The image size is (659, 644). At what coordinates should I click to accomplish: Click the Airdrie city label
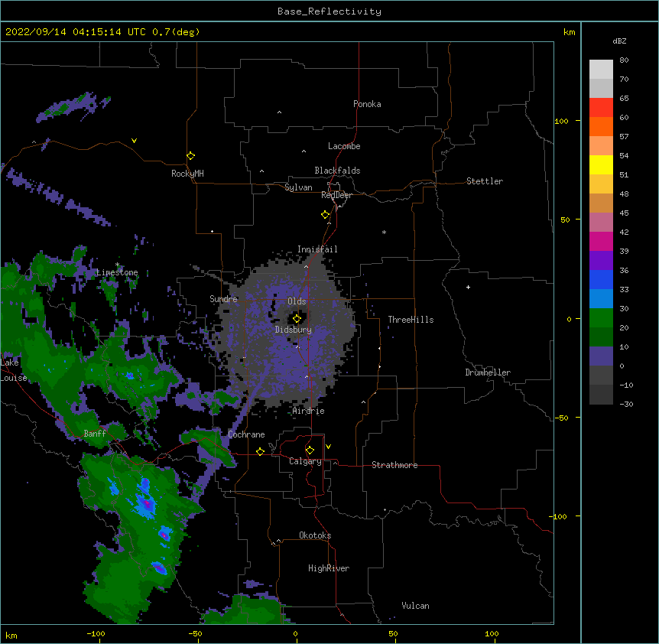309,411
